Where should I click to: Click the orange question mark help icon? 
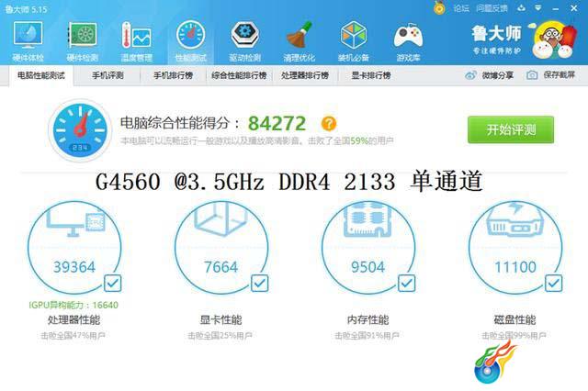pos(329,123)
